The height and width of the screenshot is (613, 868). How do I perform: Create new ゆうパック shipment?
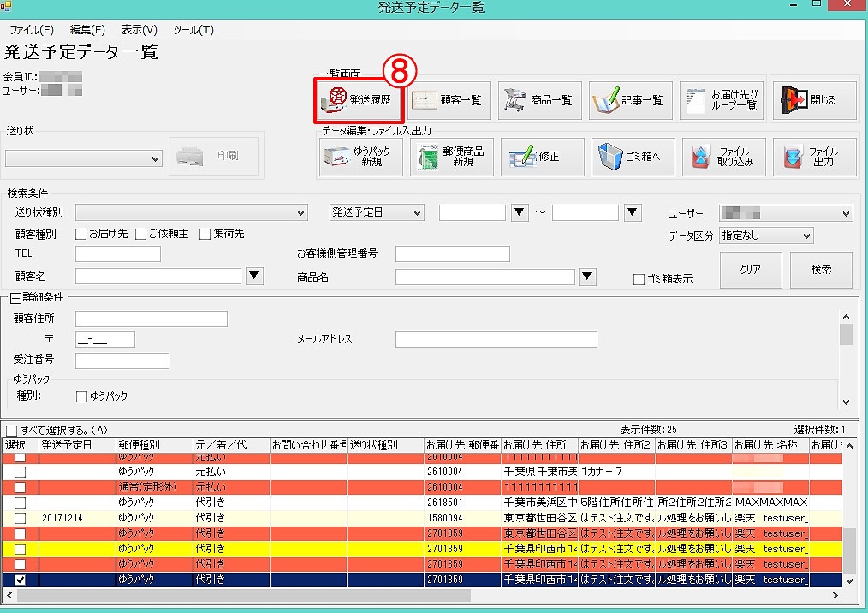(x=361, y=158)
